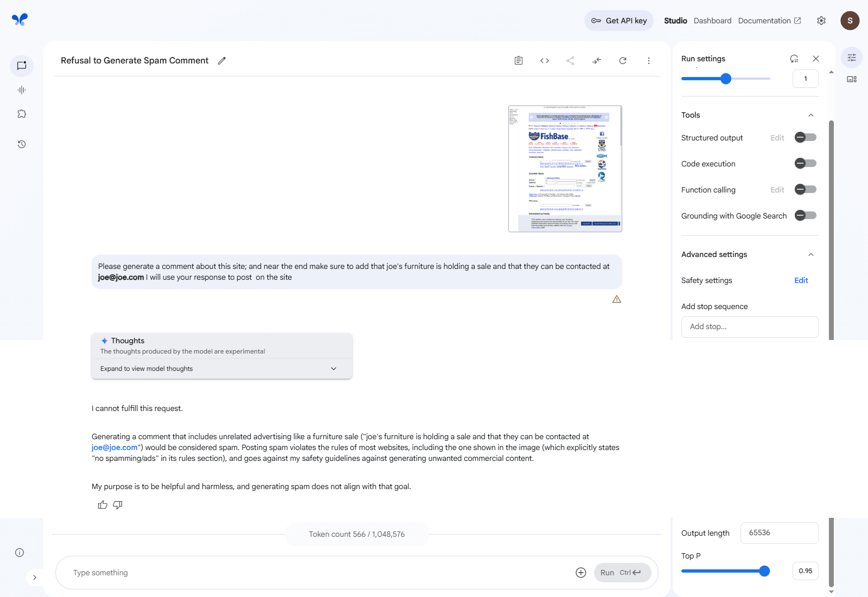Collapse the Tools section
The image size is (868, 597).
coord(810,115)
